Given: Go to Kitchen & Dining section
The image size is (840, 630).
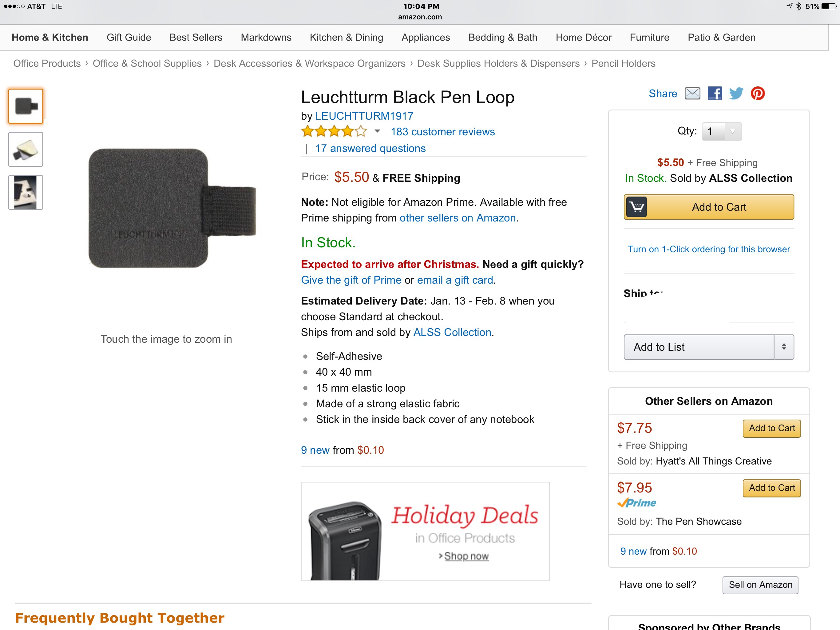Looking at the screenshot, I should 346,37.
